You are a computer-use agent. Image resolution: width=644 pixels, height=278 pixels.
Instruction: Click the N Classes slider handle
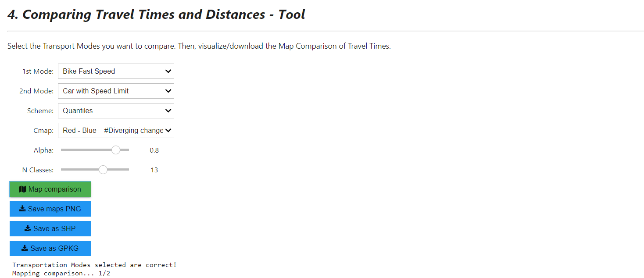click(103, 170)
